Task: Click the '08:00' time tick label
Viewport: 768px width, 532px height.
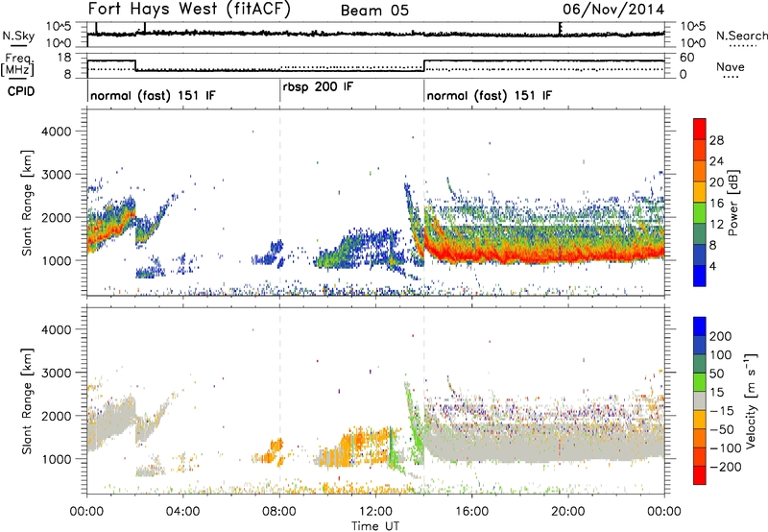Action: 279,512
